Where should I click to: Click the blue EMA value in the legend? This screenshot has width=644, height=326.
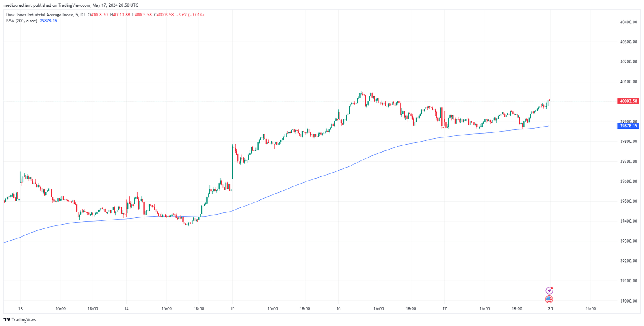(48, 21)
